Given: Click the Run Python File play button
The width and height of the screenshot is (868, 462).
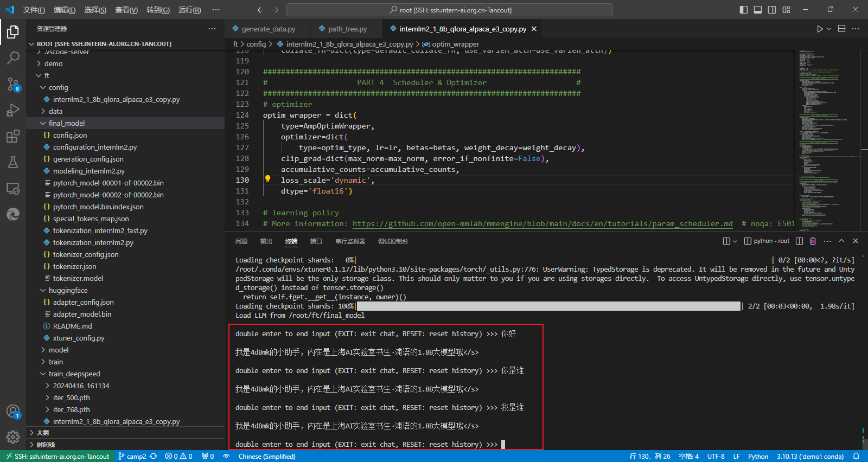Looking at the screenshot, I should point(820,29).
